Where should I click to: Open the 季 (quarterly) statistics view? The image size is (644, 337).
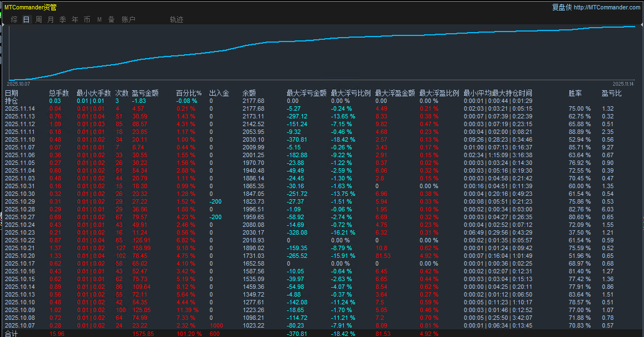pyautogui.click(x=62, y=19)
